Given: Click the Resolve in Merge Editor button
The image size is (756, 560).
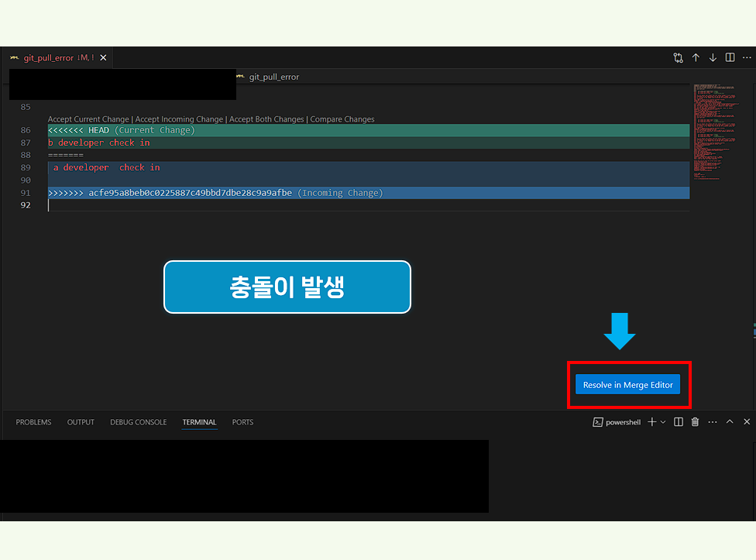Looking at the screenshot, I should pyautogui.click(x=629, y=384).
